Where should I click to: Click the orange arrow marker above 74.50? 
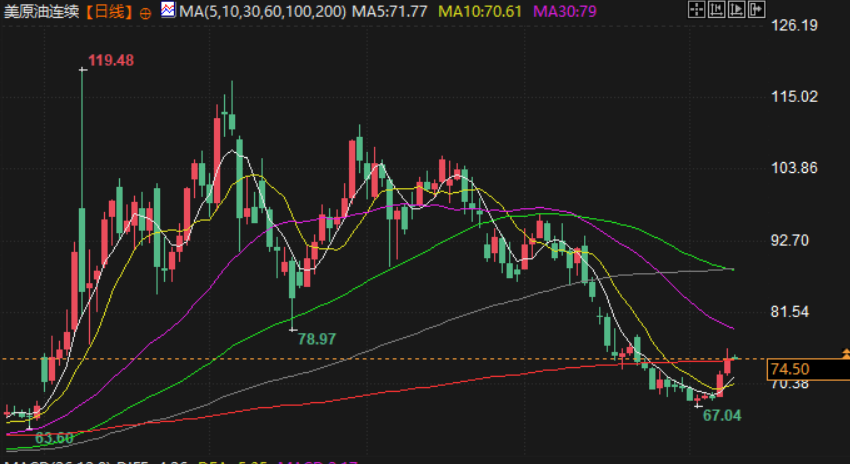pos(846,354)
